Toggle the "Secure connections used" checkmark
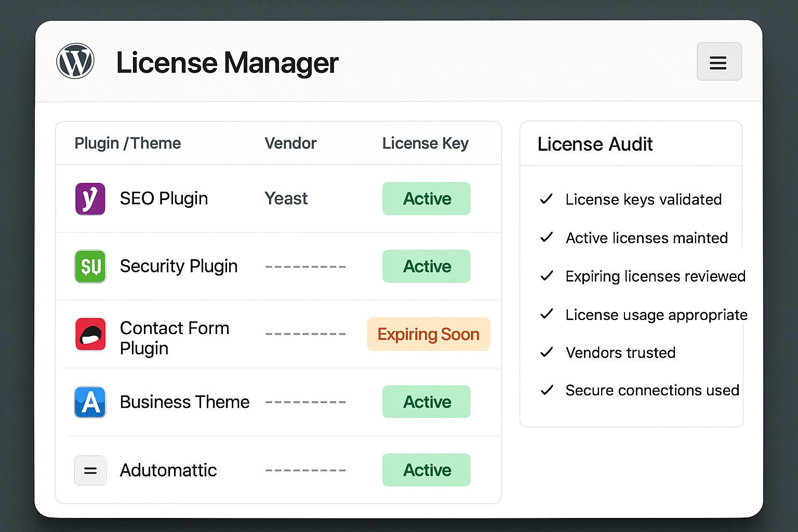Image resolution: width=798 pixels, height=532 pixels. click(x=547, y=390)
